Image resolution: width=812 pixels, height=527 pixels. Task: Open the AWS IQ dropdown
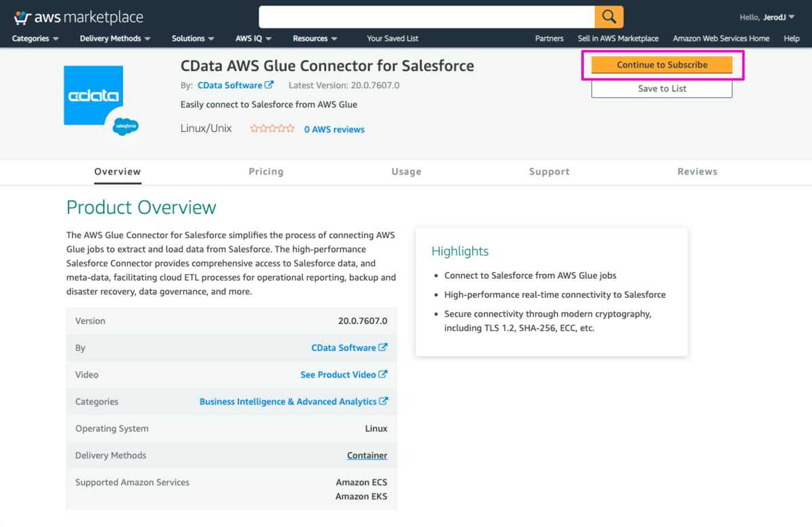pos(253,39)
